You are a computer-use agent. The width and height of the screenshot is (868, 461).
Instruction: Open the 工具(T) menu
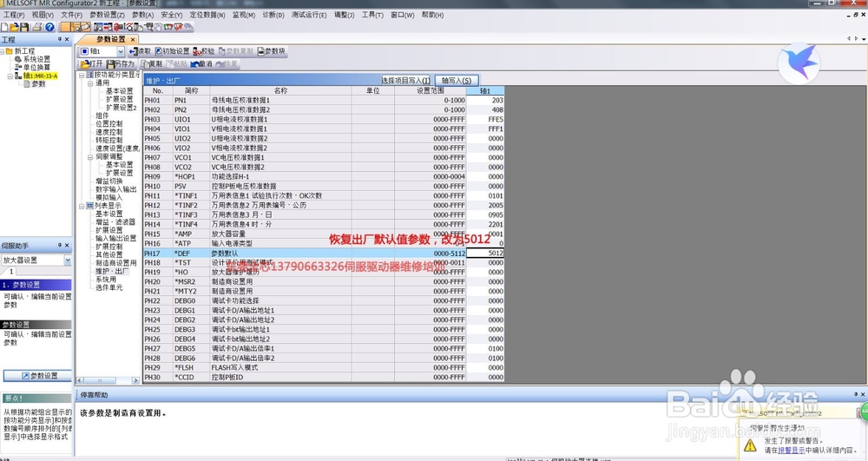pyautogui.click(x=372, y=15)
